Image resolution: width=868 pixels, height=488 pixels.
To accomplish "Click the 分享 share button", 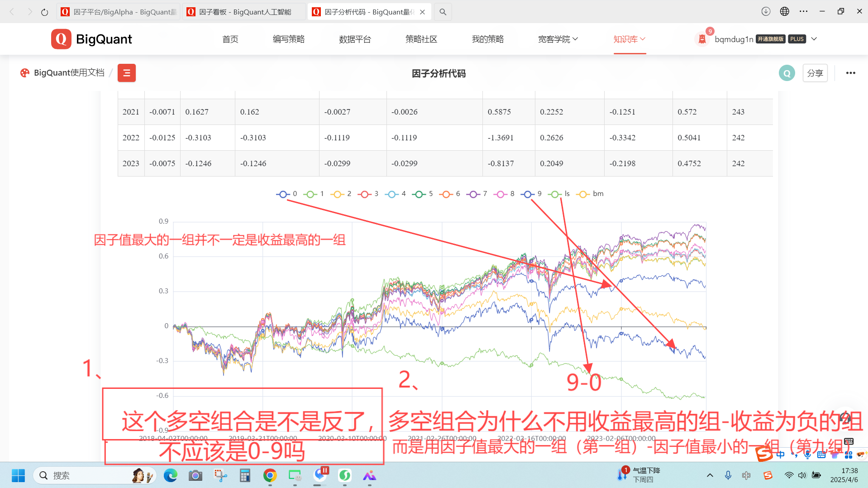I will 815,73.
